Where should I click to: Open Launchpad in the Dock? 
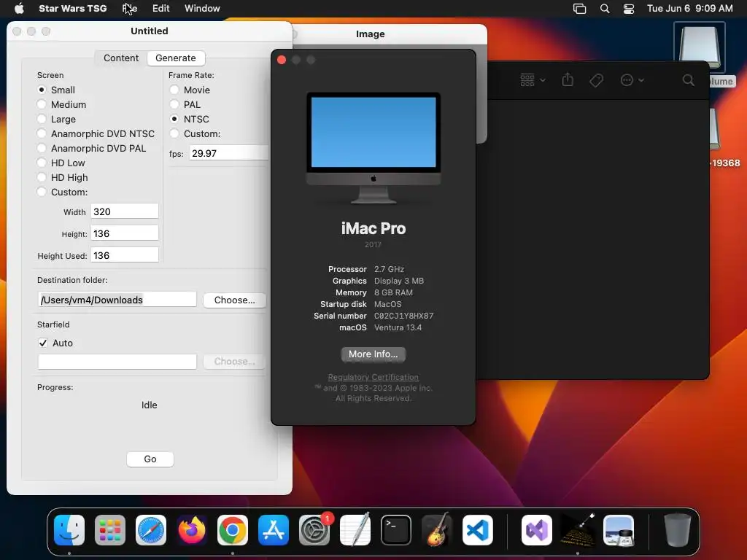coord(110,530)
